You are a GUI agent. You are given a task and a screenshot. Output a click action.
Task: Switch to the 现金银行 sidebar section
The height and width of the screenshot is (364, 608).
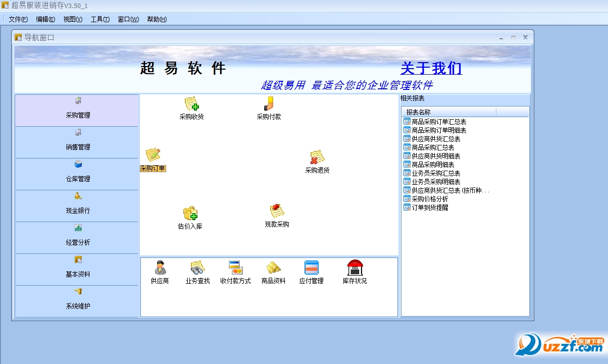(x=77, y=206)
